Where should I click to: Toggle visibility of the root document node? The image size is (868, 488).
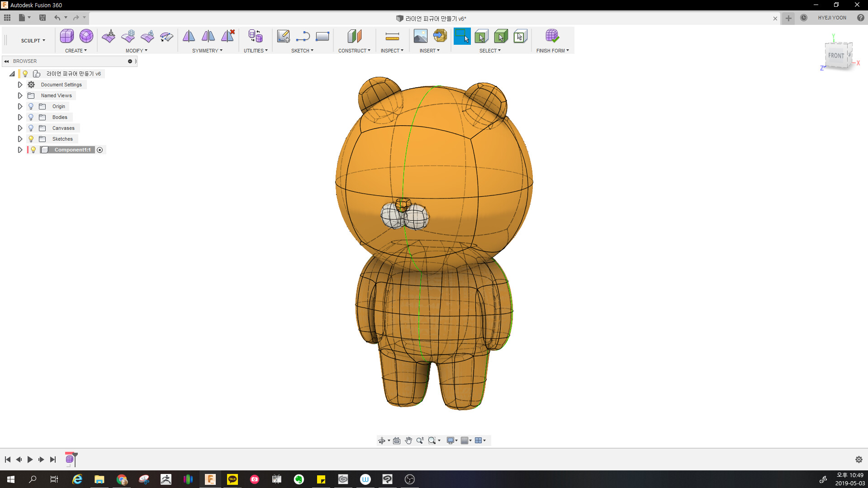[x=25, y=74]
